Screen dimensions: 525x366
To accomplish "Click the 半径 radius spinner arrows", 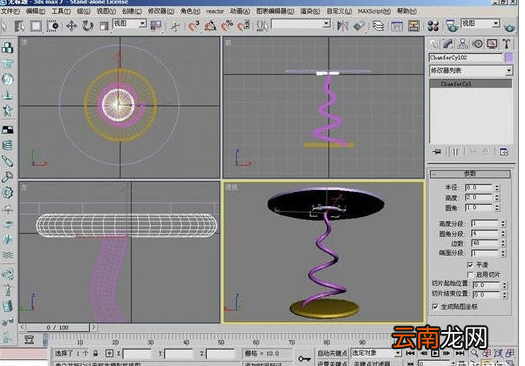I will click(x=497, y=188).
